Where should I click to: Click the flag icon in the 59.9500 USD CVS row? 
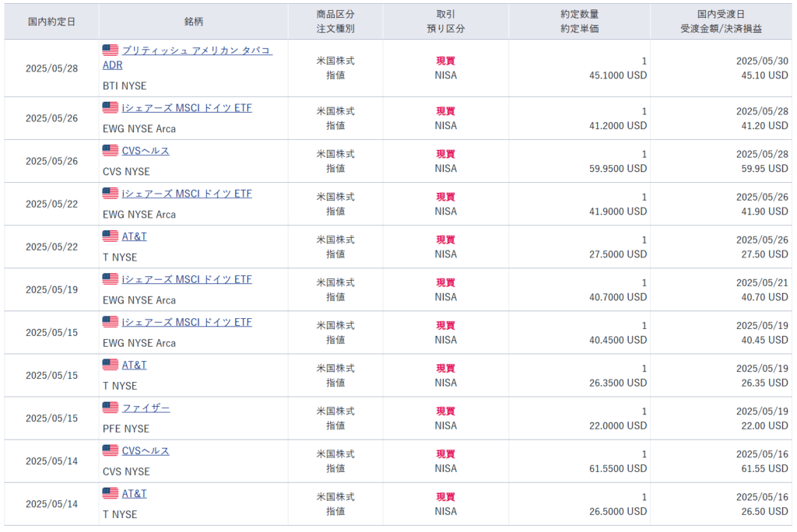tap(111, 151)
